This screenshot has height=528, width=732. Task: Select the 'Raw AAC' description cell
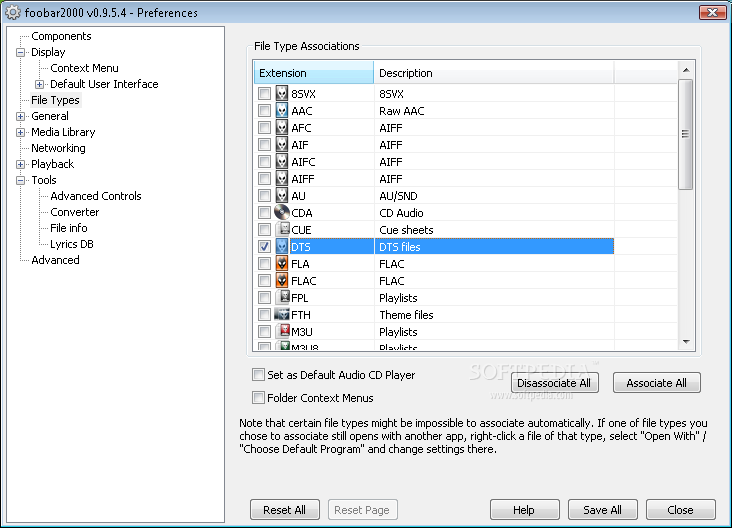click(x=494, y=111)
